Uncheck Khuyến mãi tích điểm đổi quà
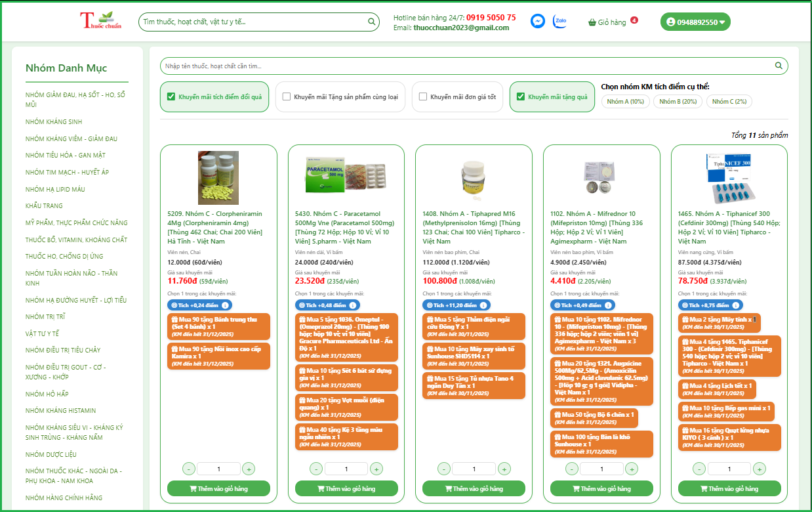812x512 pixels. point(171,96)
